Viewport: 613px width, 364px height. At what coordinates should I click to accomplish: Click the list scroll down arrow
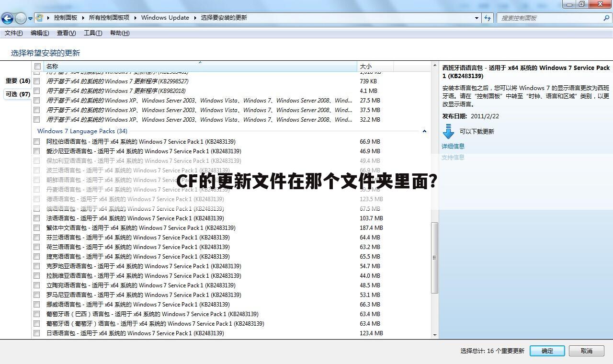coord(435,335)
